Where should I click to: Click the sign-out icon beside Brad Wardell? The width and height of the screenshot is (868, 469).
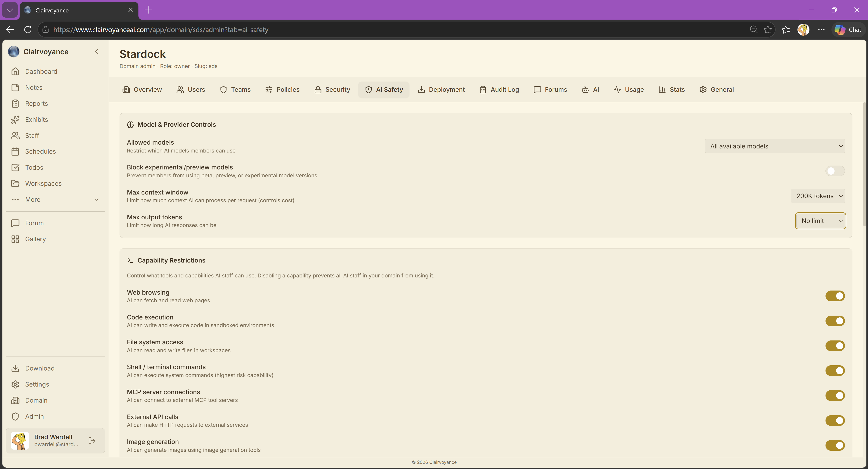coord(92,441)
